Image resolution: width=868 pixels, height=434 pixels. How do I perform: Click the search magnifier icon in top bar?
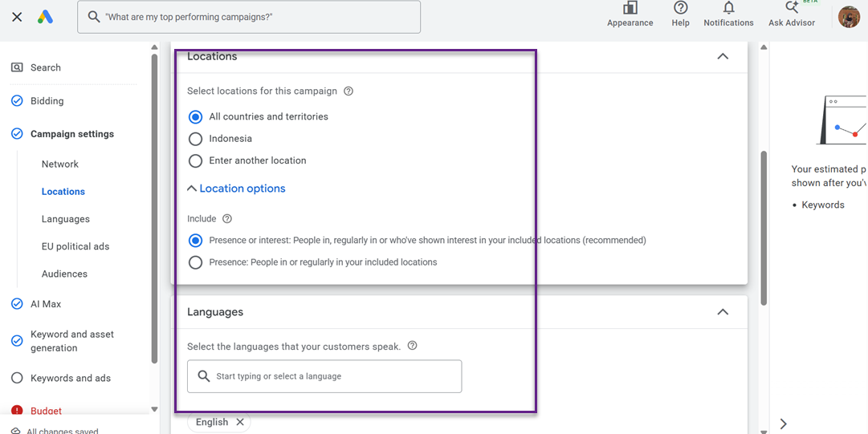pyautogui.click(x=94, y=17)
